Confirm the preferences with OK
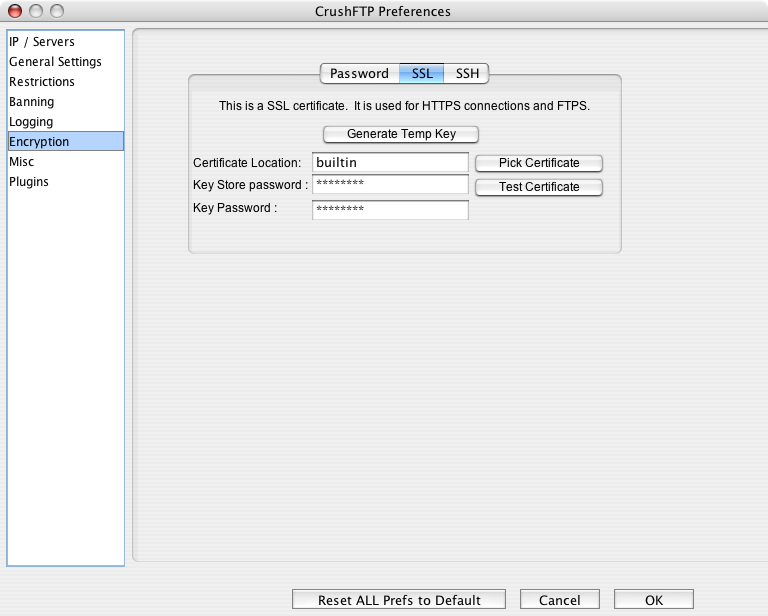This screenshot has width=768, height=616. 653,600
